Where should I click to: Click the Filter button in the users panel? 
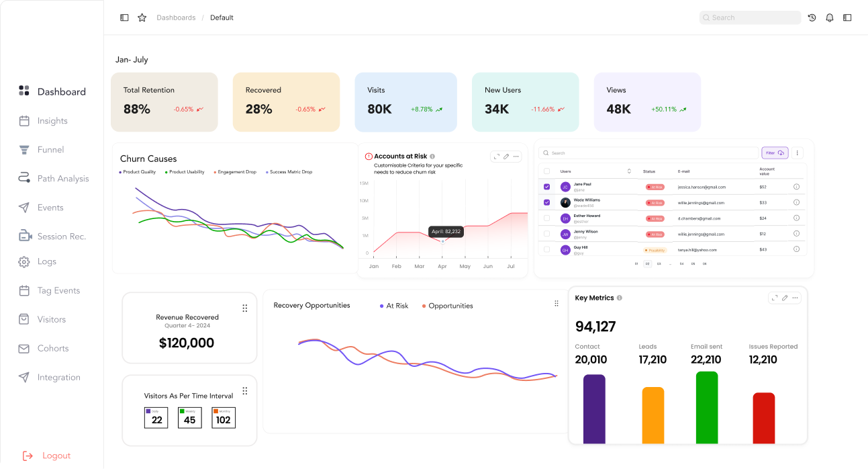coord(775,153)
